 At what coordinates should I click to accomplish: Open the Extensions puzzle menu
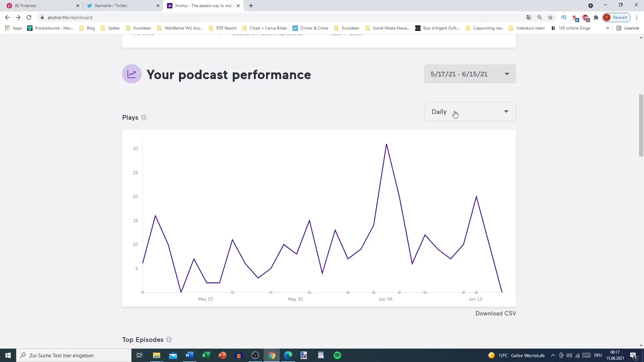[x=596, y=17]
